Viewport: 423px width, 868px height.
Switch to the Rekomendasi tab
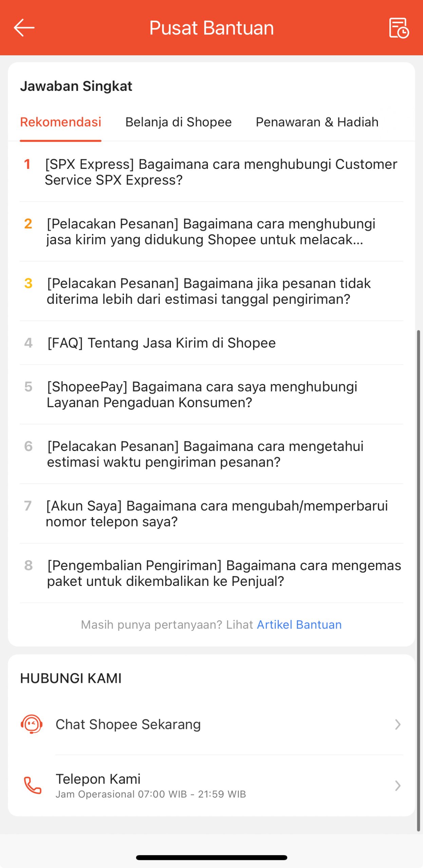[x=61, y=122]
